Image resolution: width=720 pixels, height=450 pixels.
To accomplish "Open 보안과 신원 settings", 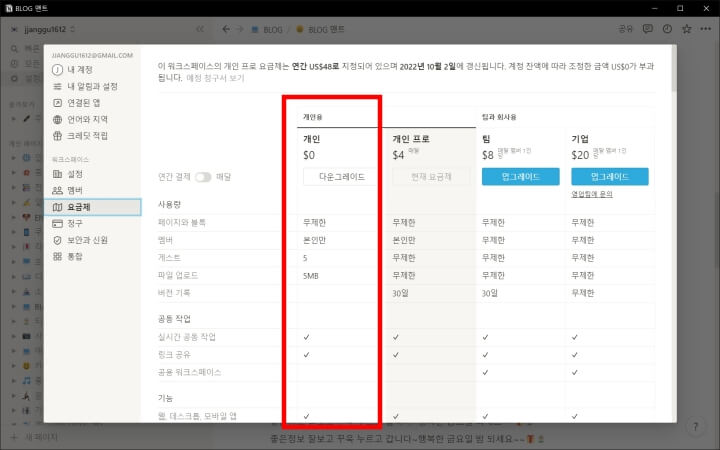I will click(x=87, y=240).
